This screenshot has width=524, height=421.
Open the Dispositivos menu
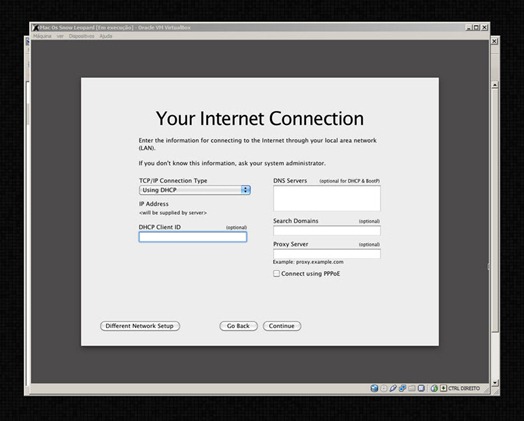pyautogui.click(x=82, y=36)
